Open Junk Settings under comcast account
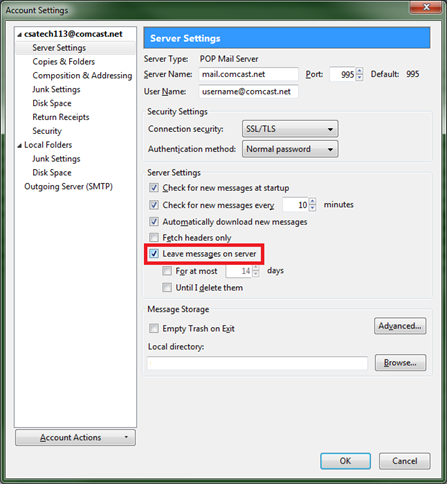447x484 pixels. pos(56,89)
